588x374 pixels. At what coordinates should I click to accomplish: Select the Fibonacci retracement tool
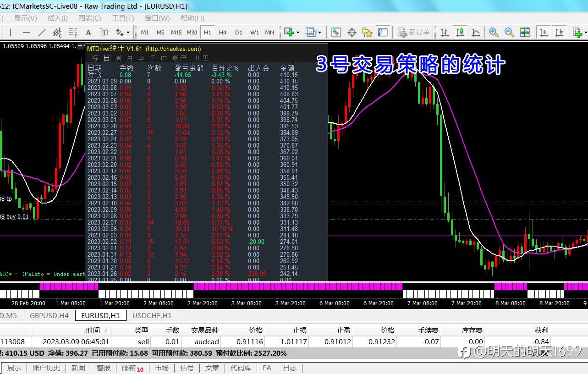click(73, 33)
